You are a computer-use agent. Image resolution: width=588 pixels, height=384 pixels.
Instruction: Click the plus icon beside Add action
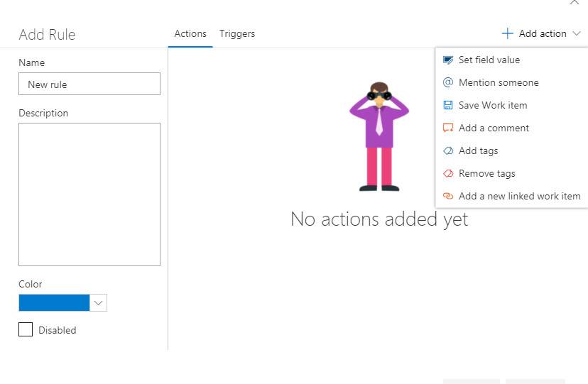507,33
